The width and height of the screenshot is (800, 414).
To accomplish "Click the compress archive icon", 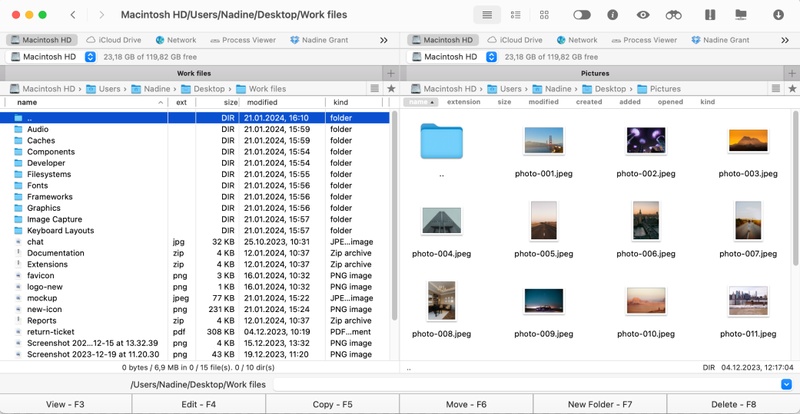I will [710, 15].
